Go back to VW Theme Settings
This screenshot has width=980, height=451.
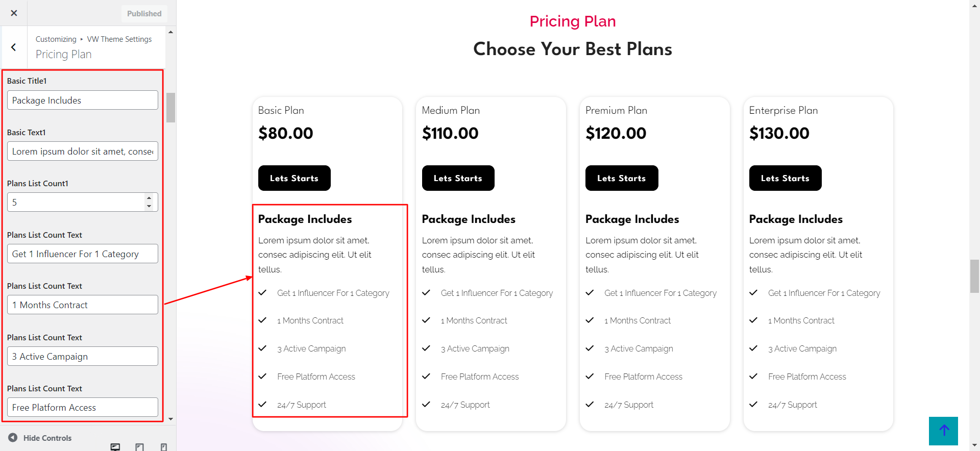pyautogui.click(x=14, y=47)
